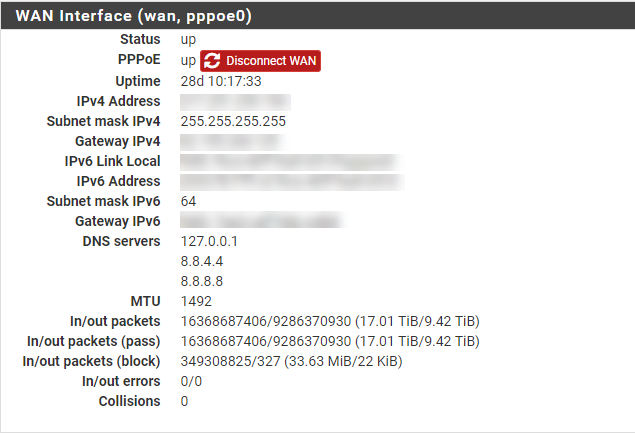Click the In/out packets (pass) value
The image size is (635, 433).
tap(330, 341)
